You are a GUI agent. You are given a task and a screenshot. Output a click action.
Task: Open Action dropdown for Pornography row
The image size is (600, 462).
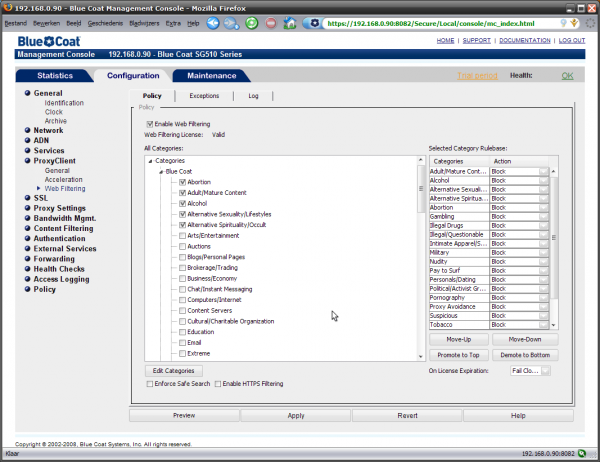click(543, 298)
